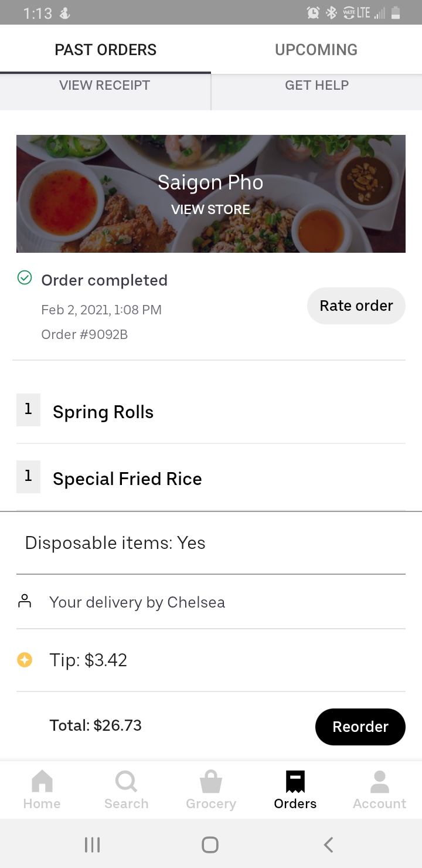Select the Past Orders tab
This screenshot has width=422, height=868.
[105, 50]
